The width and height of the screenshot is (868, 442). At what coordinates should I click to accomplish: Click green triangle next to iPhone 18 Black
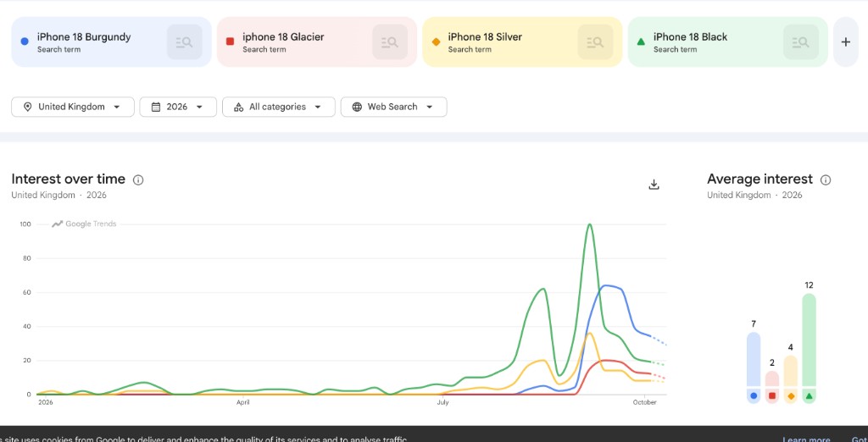(641, 41)
